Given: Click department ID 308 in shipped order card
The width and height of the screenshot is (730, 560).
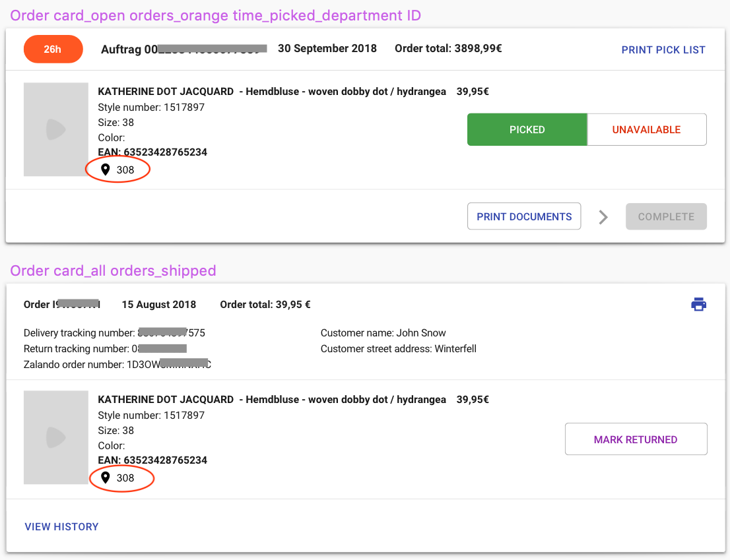Looking at the screenshot, I should click(x=125, y=478).
